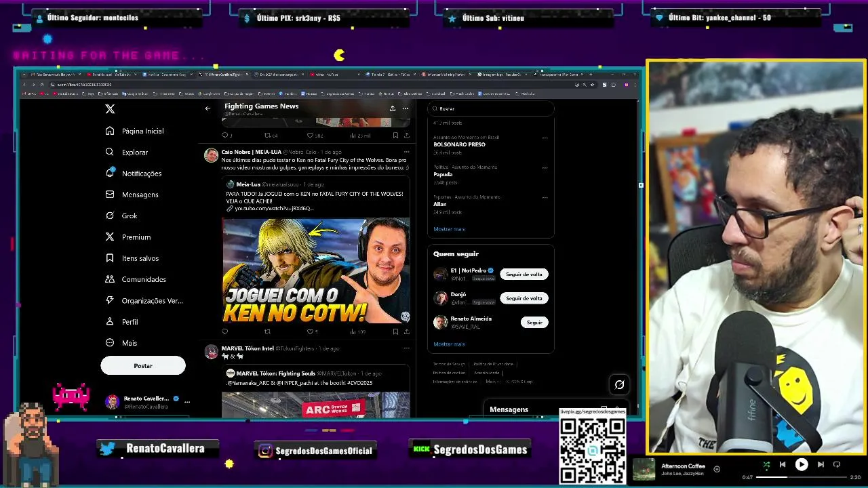Open Perfil in the sidebar
The height and width of the screenshot is (488, 868).
pyautogui.click(x=122, y=322)
